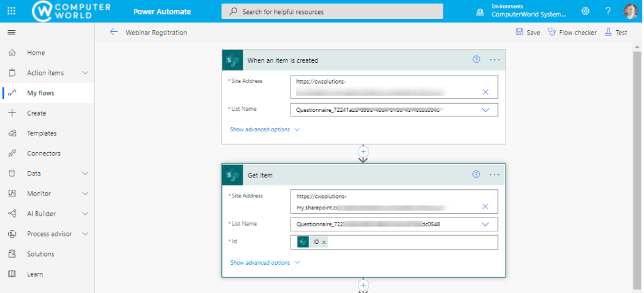This screenshot has height=293, width=644.
Task: Click the Connectors plug icon
Action: click(x=12, y=153)
